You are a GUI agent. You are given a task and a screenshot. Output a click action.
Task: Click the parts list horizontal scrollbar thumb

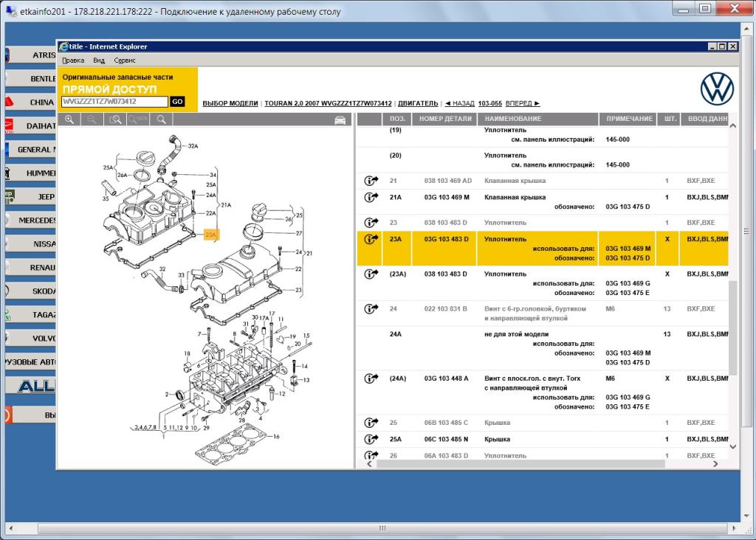coord(520,464)
